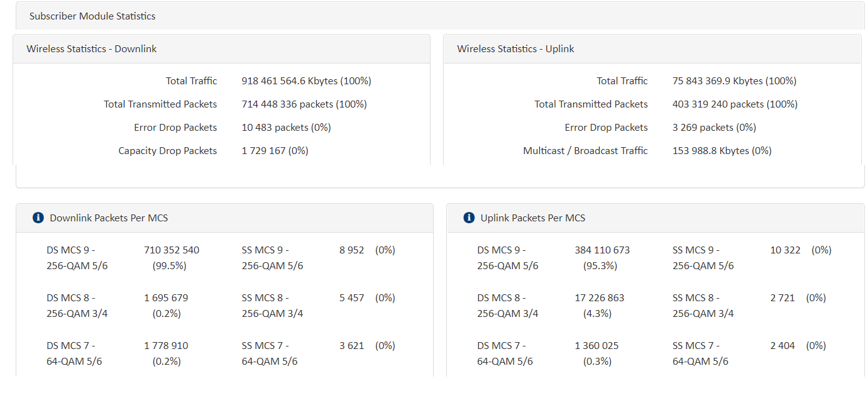Click the 153 988.8 Kbytes multicast value
Screen dimensions: 868x410
coord(722,151)
